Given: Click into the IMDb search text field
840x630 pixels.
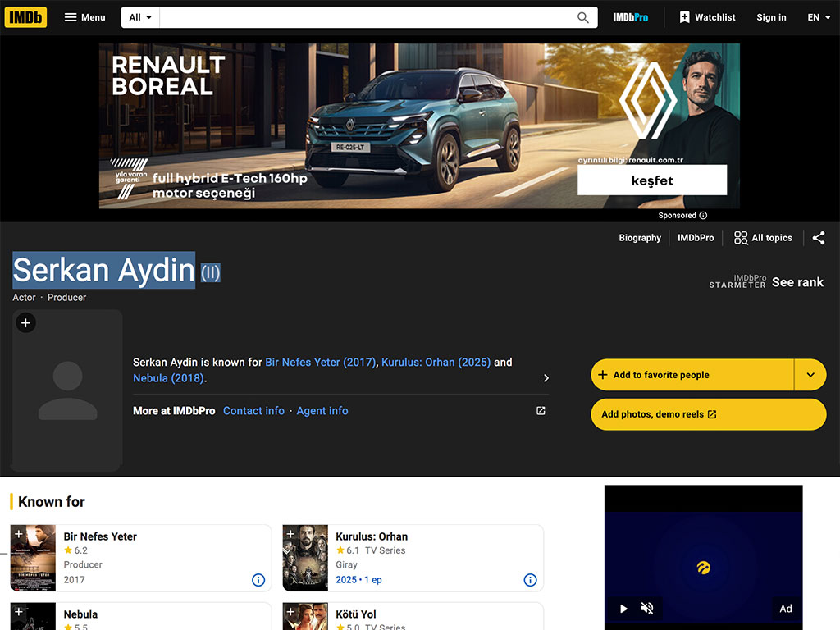Looking at the screenshot, I should pos(367,18).
